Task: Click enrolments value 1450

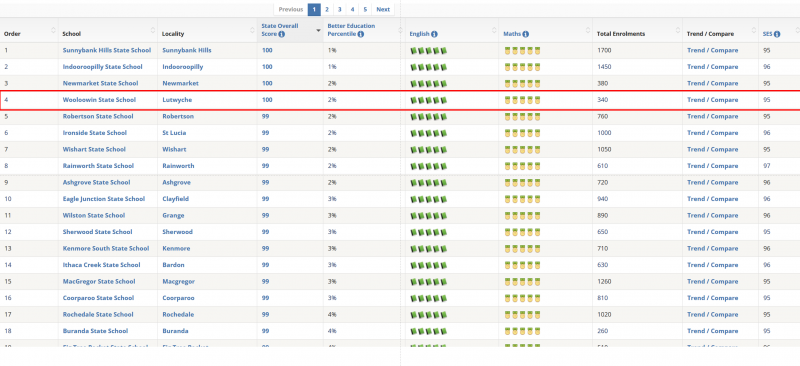Action: click(604, 67)
